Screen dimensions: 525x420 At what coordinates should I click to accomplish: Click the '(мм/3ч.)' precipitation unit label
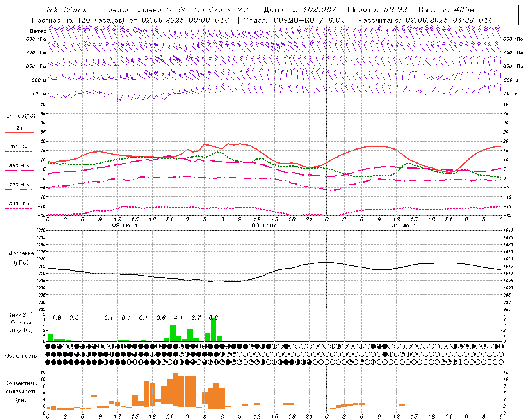tap(22, 315)
